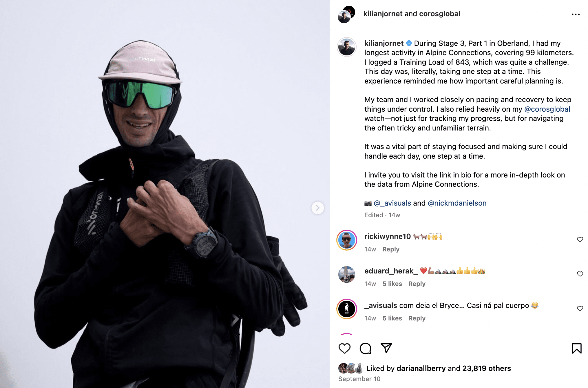View kilianjornet profile from header name

coord(383,14)
